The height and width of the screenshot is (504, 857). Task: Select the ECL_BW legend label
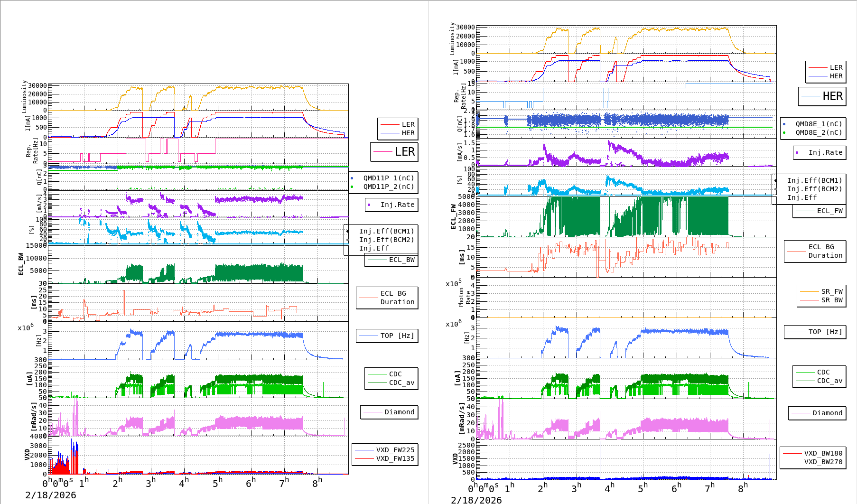[x=401, y=260]
